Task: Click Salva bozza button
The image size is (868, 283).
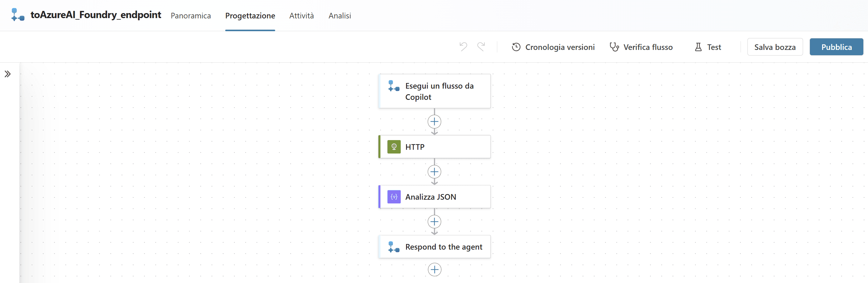Action: click(775, 47)
